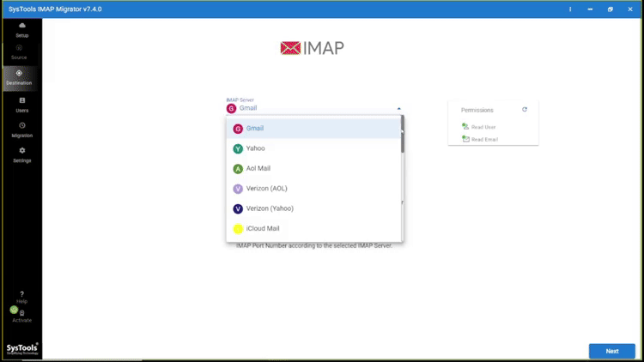644x362 pixels.
Task: Click the Read Email label
Action: (x=484, y=140)
